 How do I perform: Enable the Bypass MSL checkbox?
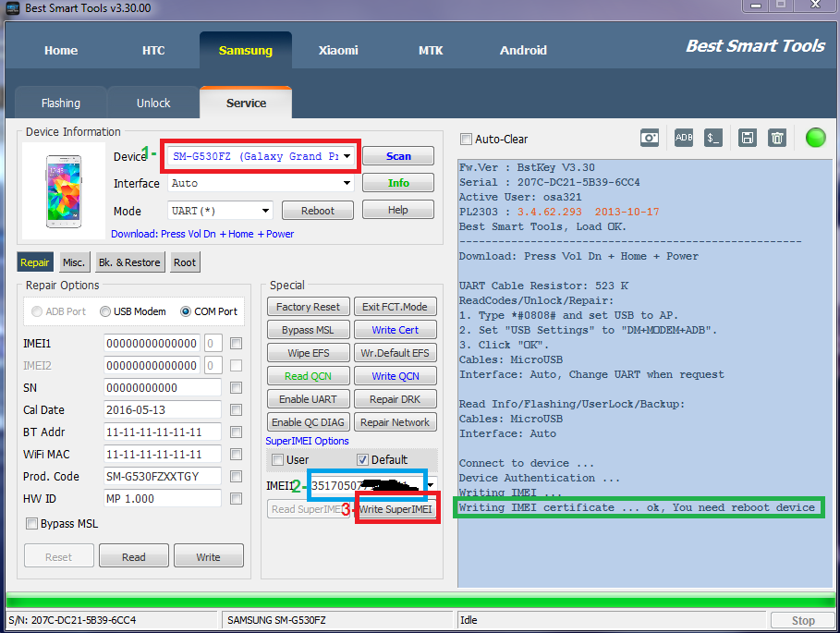(x=31, y=523)
